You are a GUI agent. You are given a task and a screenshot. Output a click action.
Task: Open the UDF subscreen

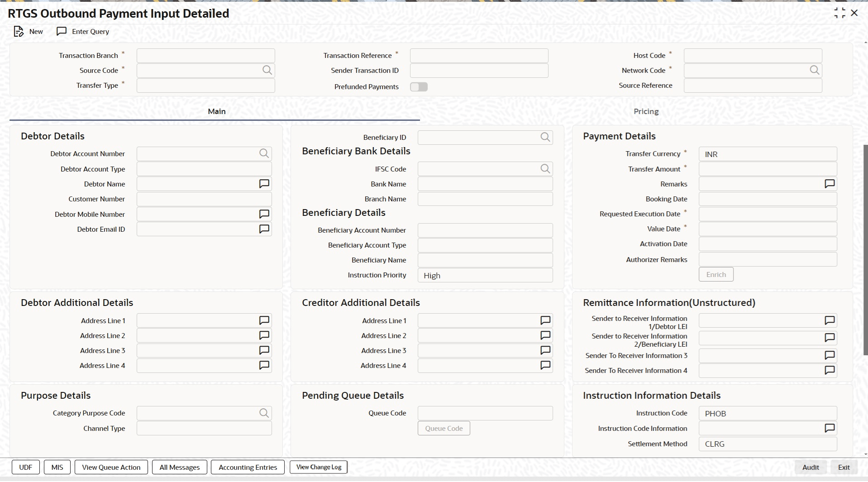coord(26,467)
